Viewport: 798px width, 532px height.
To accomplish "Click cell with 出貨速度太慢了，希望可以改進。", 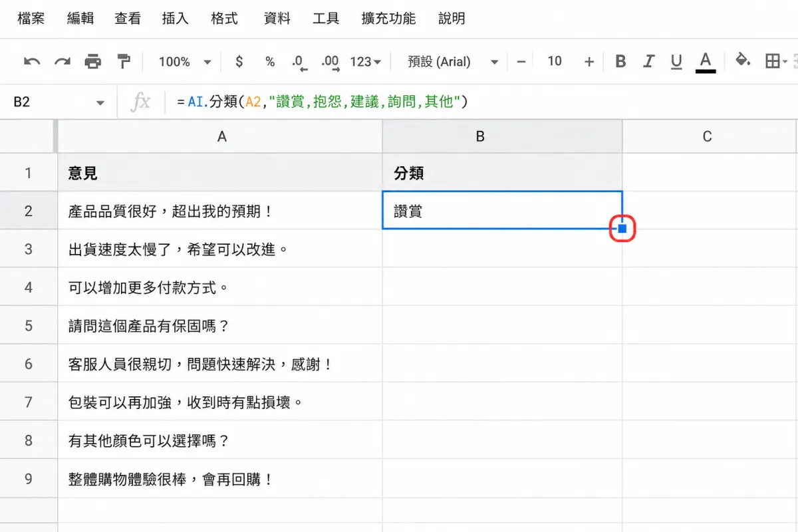I will tap(221, 249).
